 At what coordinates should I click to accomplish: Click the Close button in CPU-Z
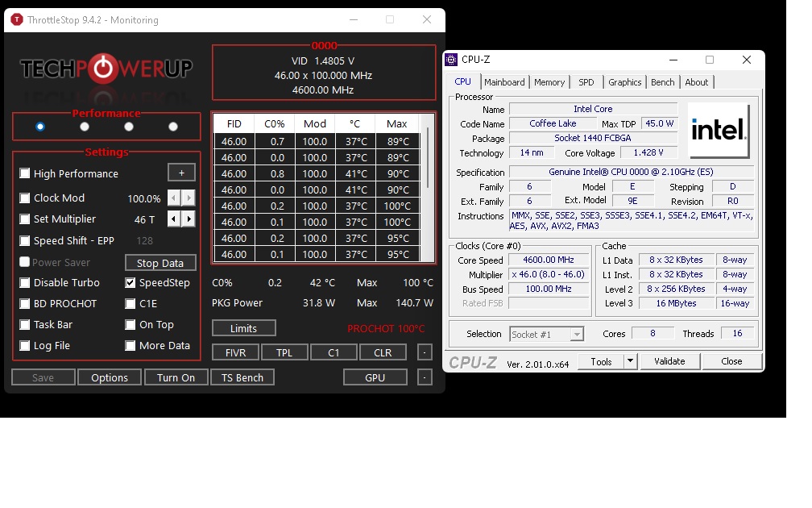click(731, 361)
